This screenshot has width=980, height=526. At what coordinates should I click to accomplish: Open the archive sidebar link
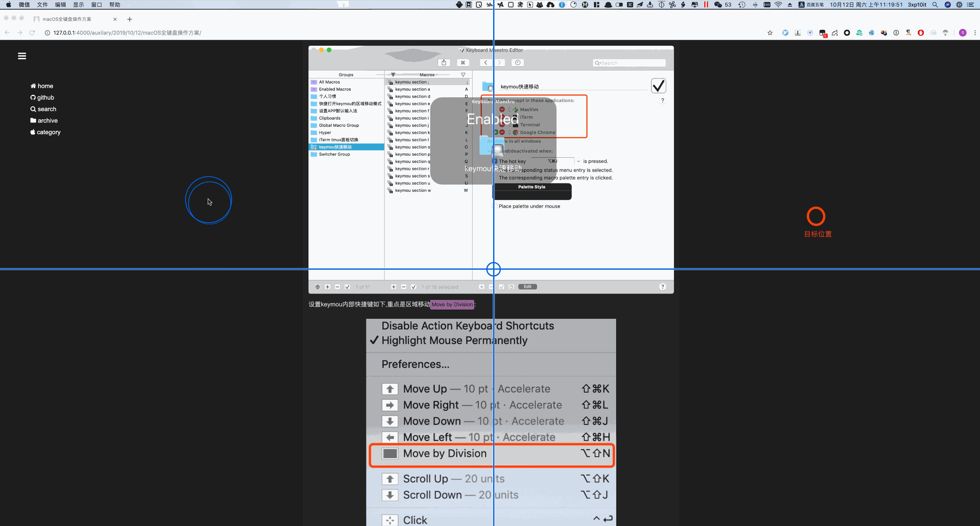tap(47, 120)
